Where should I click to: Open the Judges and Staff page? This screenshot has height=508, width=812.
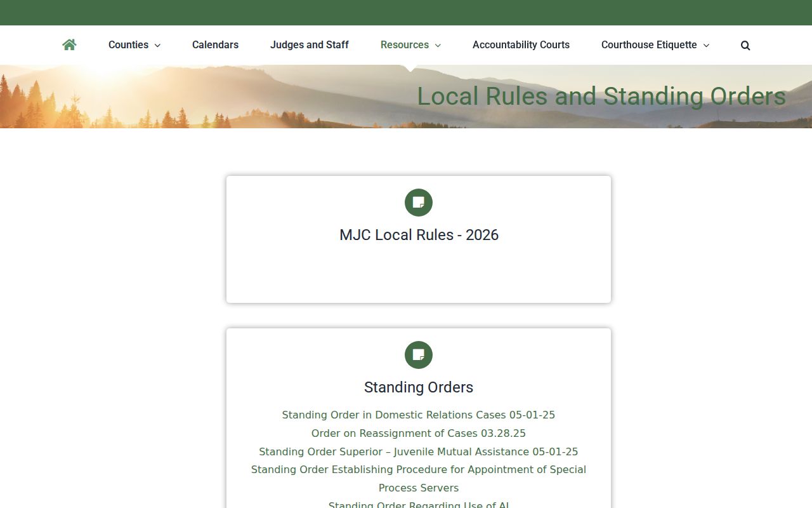pyautogui.click(x=310, y=45)
